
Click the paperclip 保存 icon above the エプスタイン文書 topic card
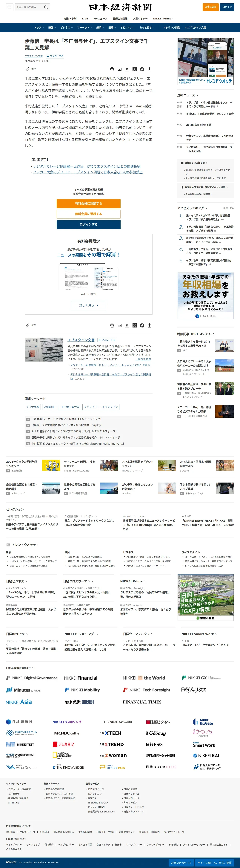coord(28,325)
